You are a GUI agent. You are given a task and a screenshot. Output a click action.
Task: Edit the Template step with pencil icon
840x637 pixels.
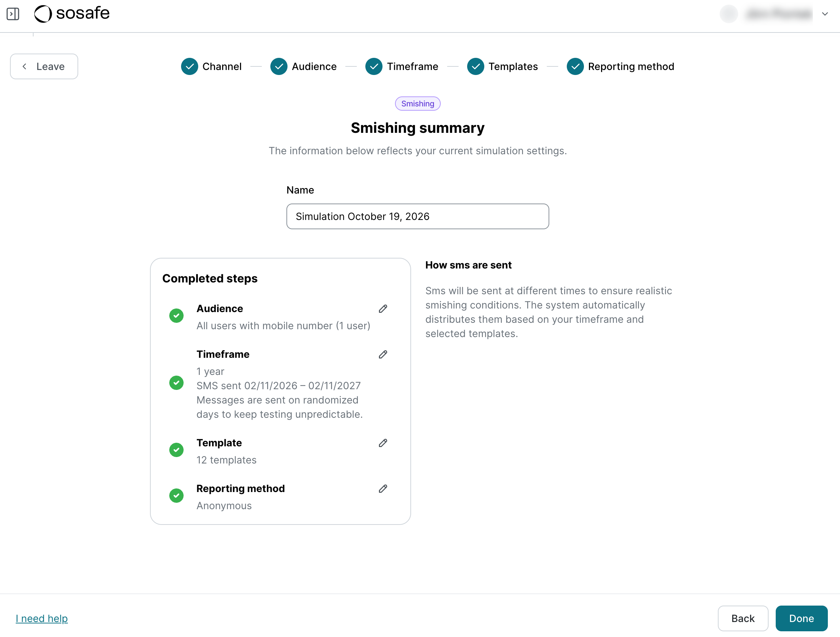click(x=383, y=443)
